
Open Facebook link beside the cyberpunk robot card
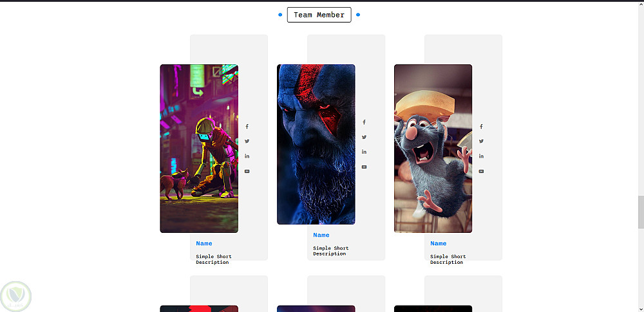point(247,127)
